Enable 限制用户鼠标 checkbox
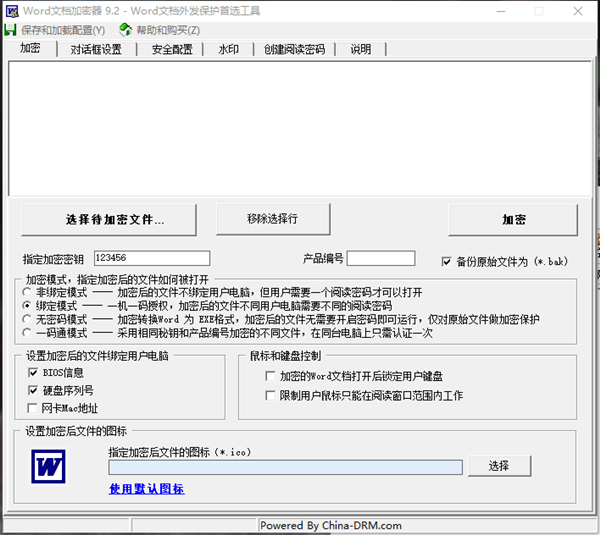 coord(270,395)
